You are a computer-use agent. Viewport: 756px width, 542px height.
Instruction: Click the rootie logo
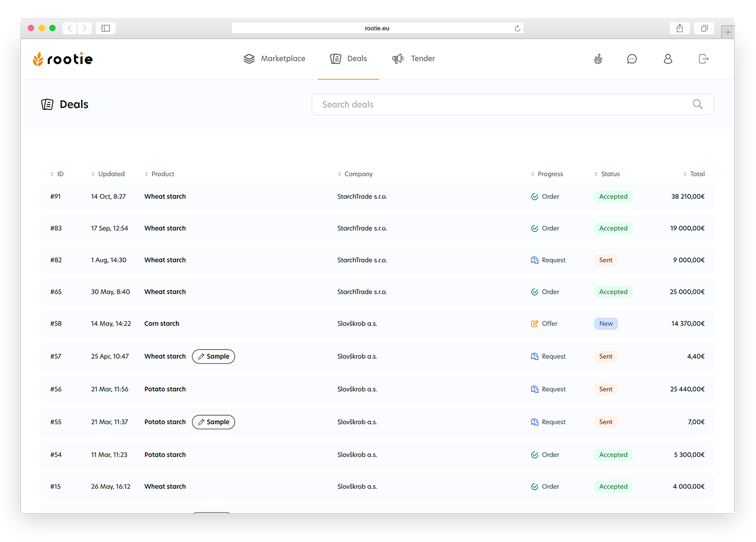coord(63,59)
